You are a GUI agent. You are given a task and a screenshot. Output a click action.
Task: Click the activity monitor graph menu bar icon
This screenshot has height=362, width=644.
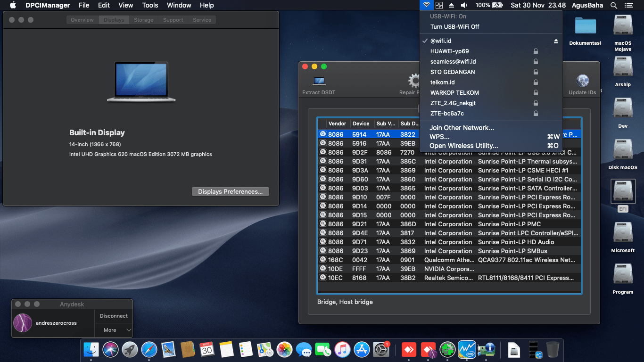(439, 5)
